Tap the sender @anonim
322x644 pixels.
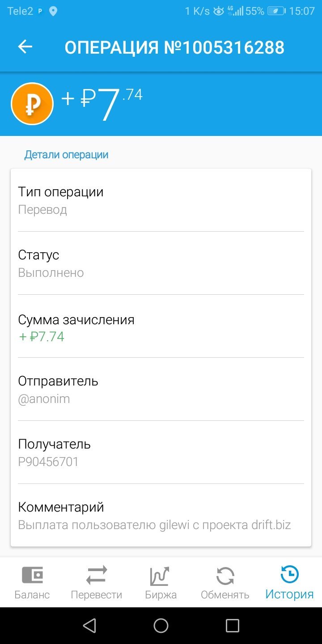pyautogui.click(x=44, y=399)
